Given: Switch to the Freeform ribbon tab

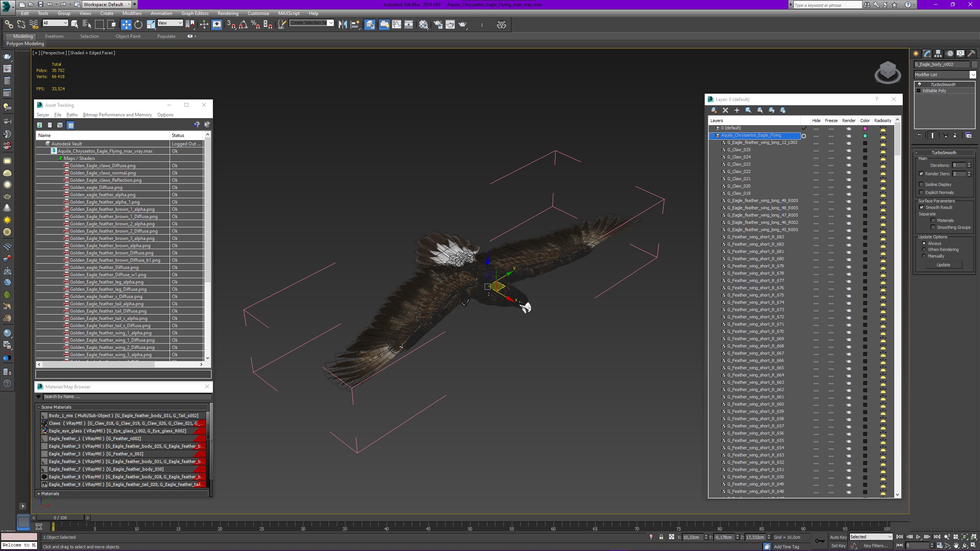Looking at the screenshot, I should point(54,36).
